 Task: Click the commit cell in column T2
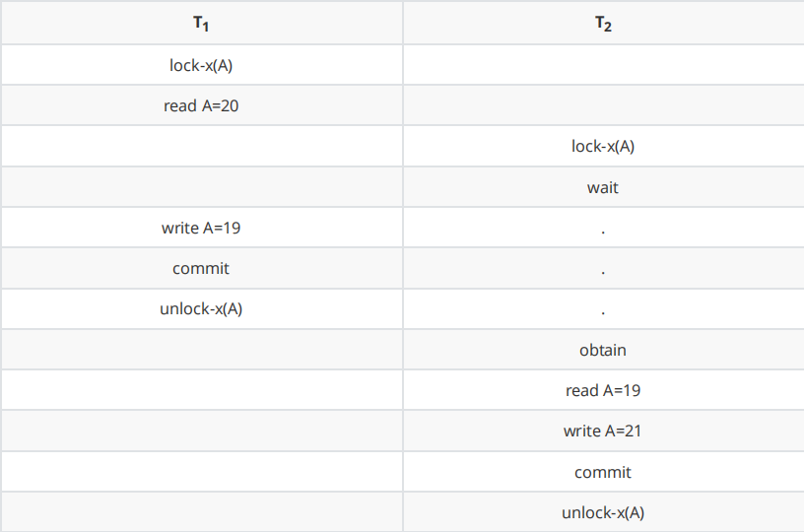pyautogui.click(x=603, y=472)
